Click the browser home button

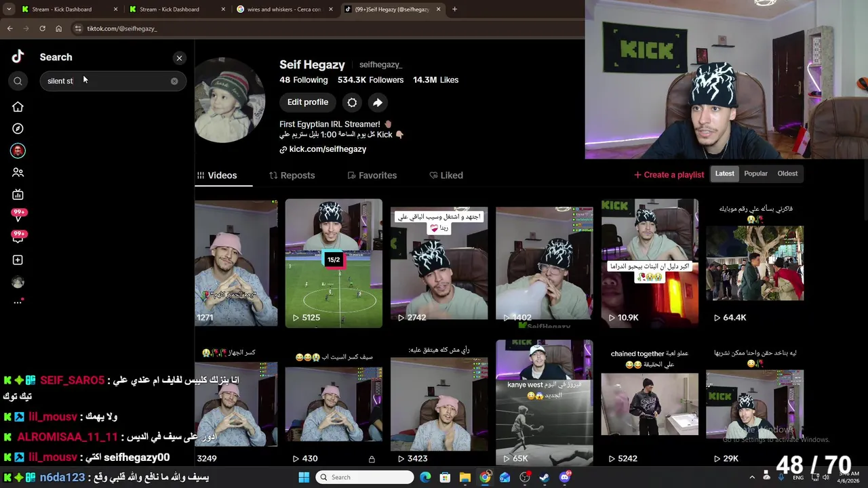tap(58, 28)
